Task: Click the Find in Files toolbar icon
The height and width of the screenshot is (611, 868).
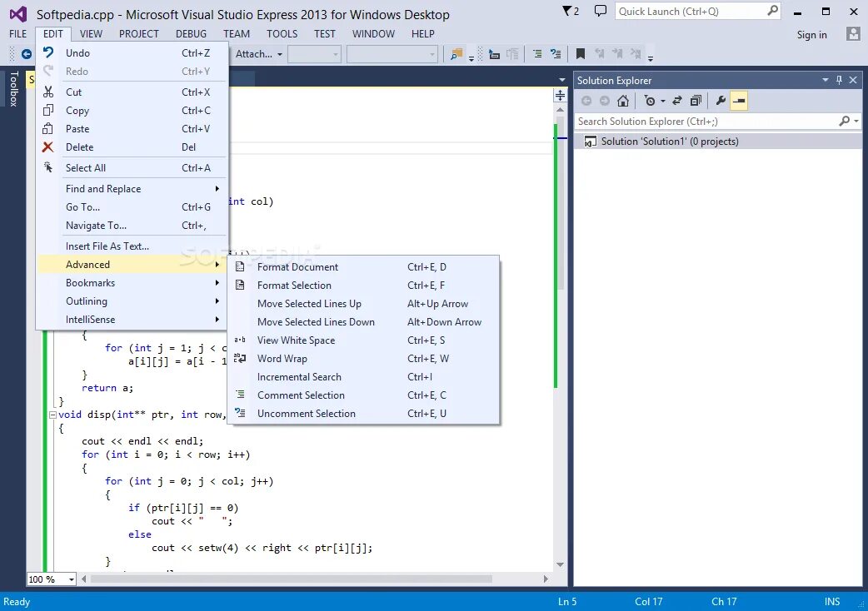Action: [456, 53]
